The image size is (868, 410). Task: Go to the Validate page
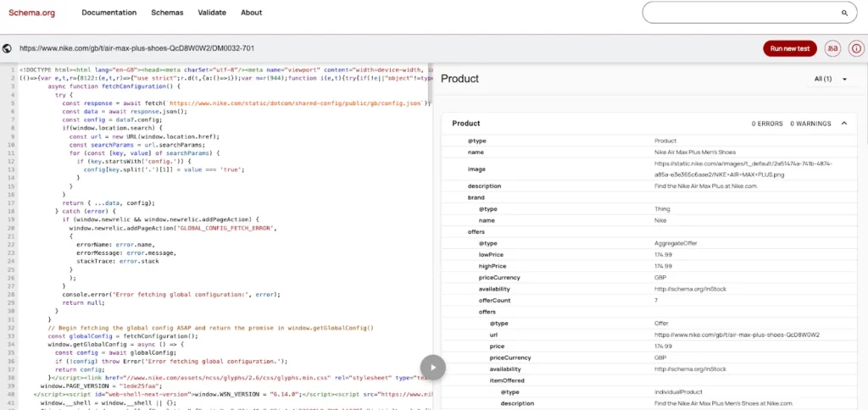212,13
